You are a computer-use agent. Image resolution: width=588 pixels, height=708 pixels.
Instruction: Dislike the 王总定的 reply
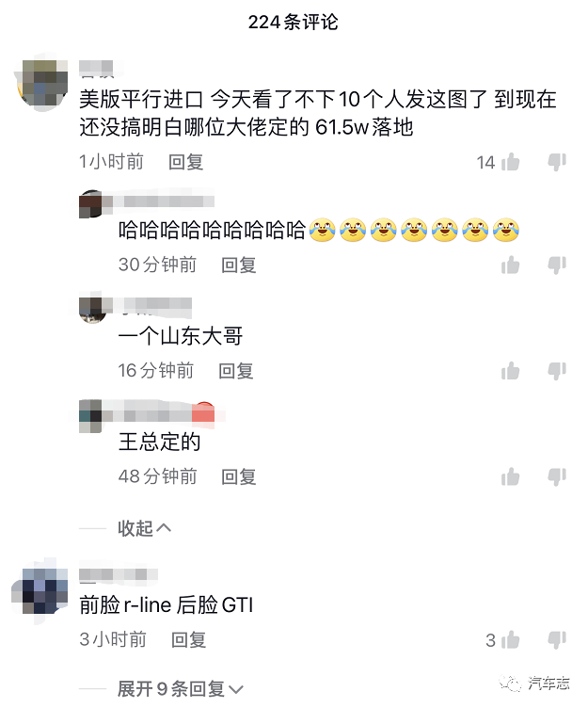click(x=557, y=476)
